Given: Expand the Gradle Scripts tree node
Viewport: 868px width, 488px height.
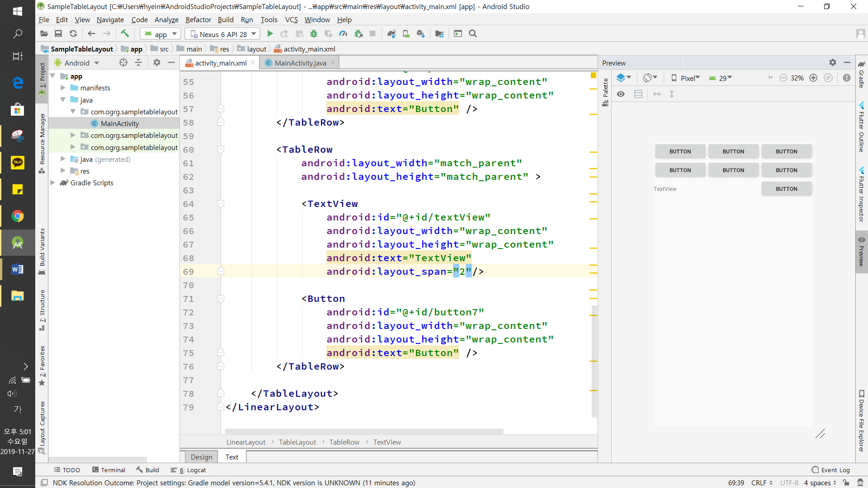Looking at the screenshot, I should [53, 183].
